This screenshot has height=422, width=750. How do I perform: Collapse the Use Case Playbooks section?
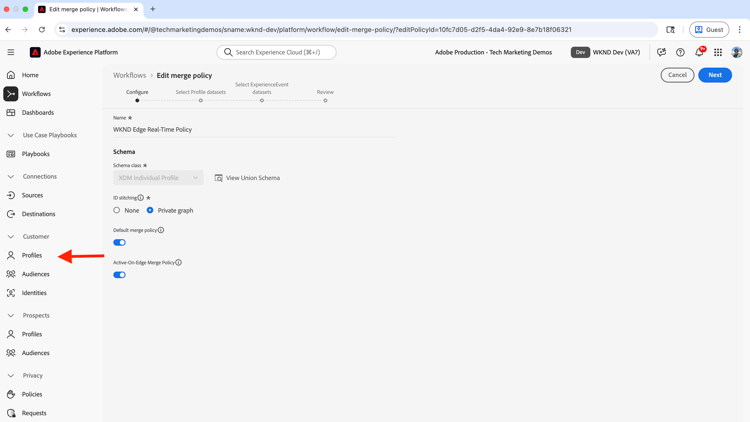pyautogui.click(x=11, y=135)
